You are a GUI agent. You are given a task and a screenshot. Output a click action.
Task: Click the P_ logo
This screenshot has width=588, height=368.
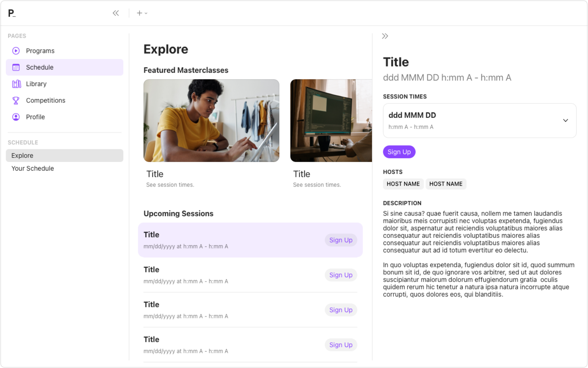point(12,13)
